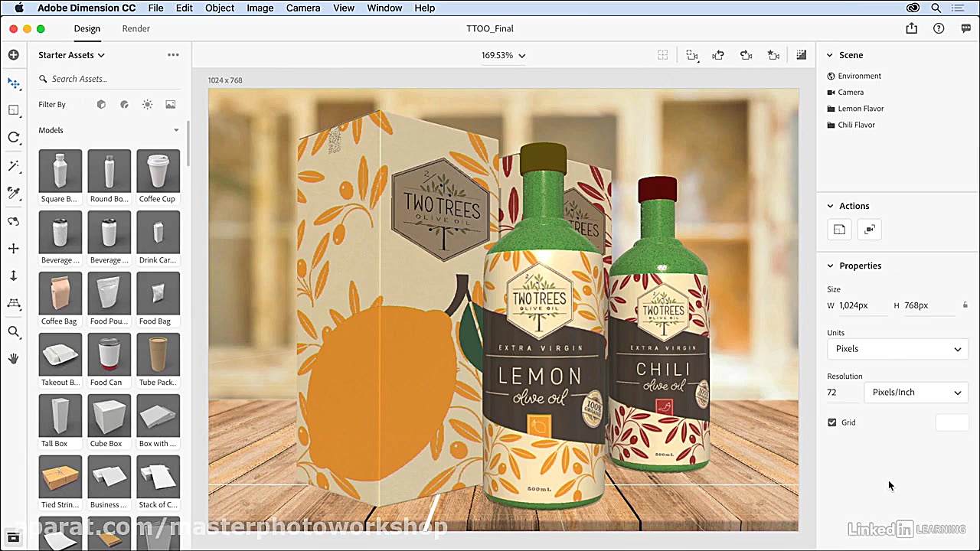Image resolution: width=980 pixels, height=551 pixels.
Task: Select the Select and Move tool
Action: coord(13,83)
